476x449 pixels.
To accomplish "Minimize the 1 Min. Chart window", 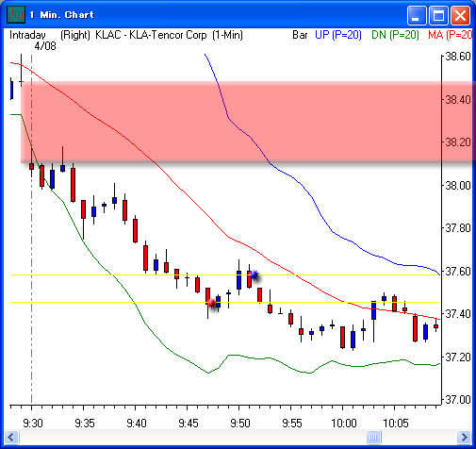I will pyautogui.click(x=417, y=15).
